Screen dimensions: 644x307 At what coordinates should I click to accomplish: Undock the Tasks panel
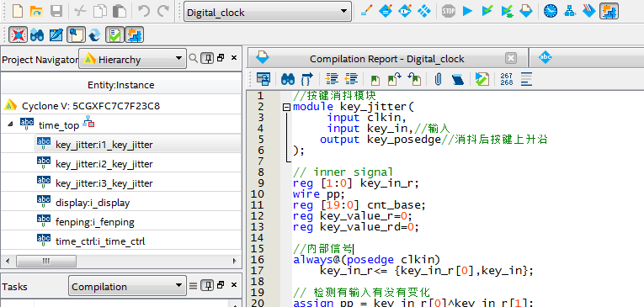tap(221, 285)
